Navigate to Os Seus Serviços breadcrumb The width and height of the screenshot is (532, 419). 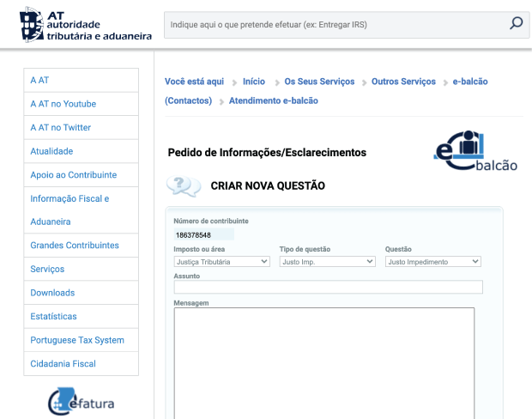(319, 82)
